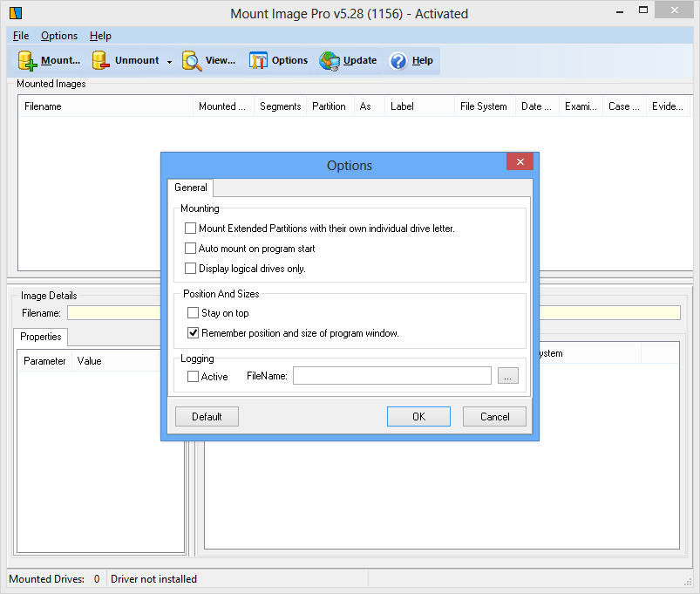Screen dimensions: 700x594
Task: Click the Default button
Action: 207,417
